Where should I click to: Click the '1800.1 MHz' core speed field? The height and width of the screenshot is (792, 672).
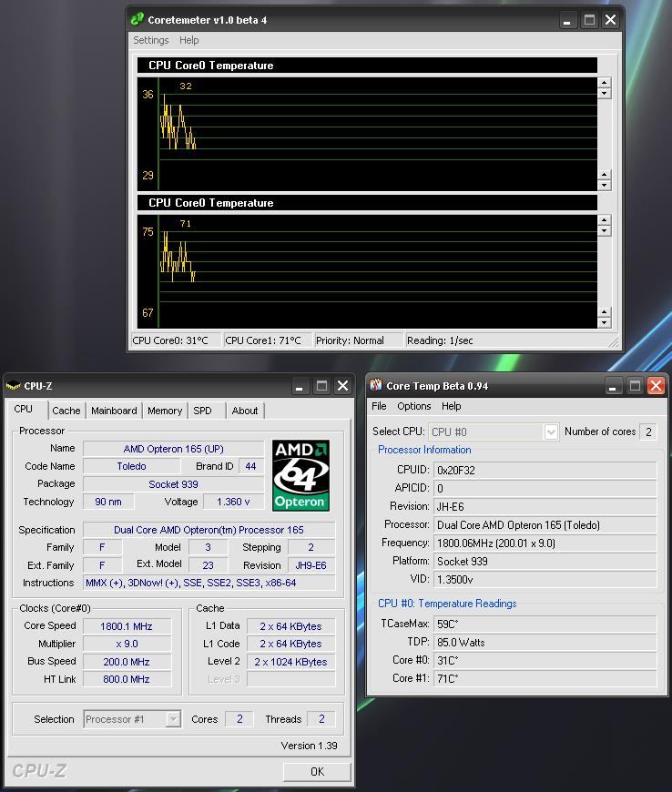click(x=127, y=626)
